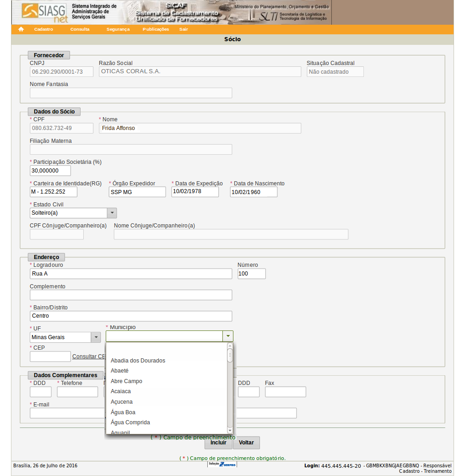
Task: Click the Data de Nascimento field
Action: 254,192
